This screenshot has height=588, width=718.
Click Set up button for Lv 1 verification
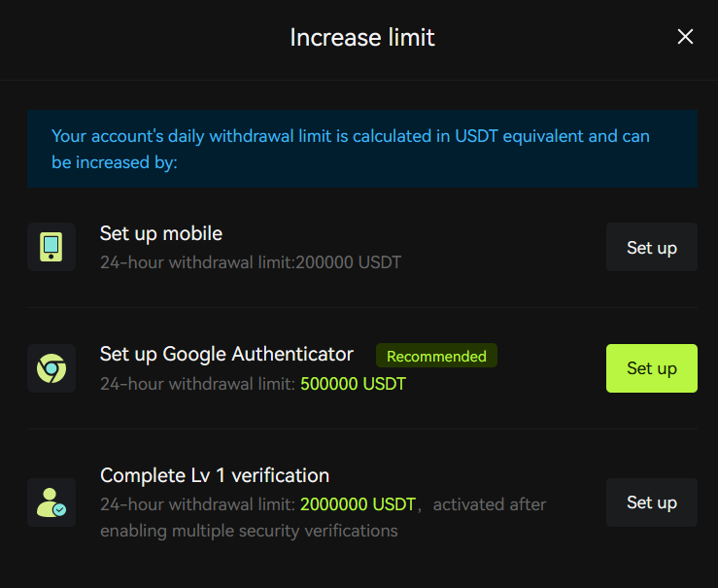pyautogui.click(x=652, y=502)
